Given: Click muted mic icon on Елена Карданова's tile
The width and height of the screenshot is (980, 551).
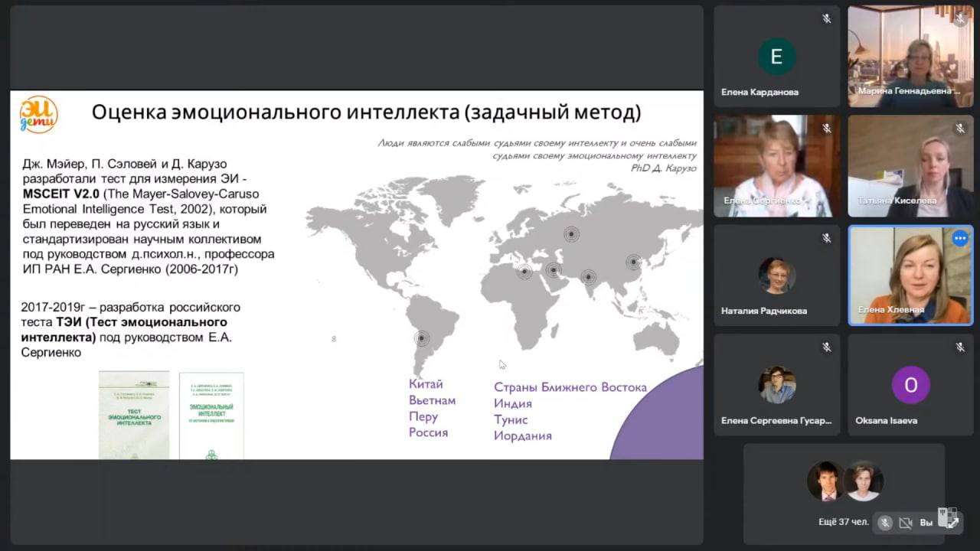Looking at the screenshot, I should pyautogui.click(x=827, y=19).
